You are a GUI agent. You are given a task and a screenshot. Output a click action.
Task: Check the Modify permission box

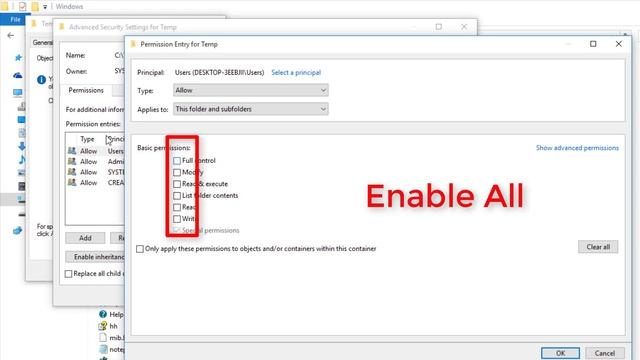(x=177, y=172)
